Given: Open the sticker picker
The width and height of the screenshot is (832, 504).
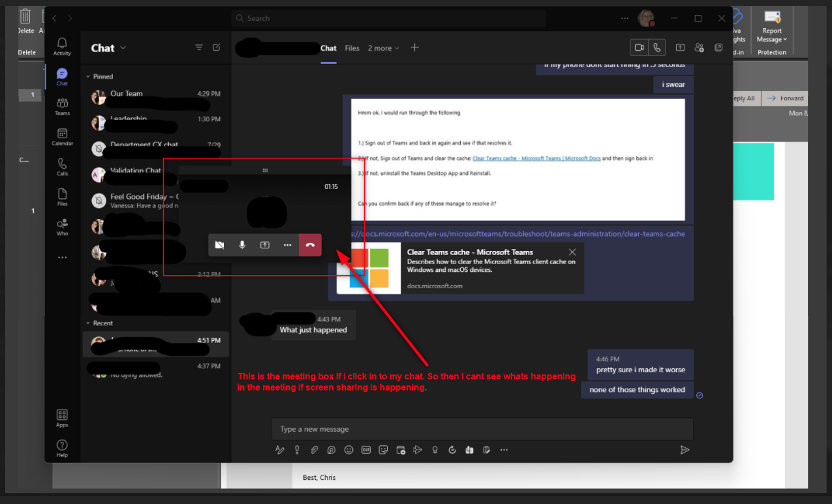Looking at the screenshot, I should [x=383, y=450].
